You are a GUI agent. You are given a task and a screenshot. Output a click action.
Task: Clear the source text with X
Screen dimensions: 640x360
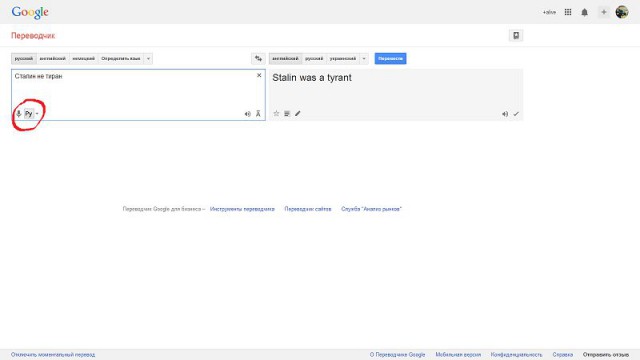click(x=259, y=76)
